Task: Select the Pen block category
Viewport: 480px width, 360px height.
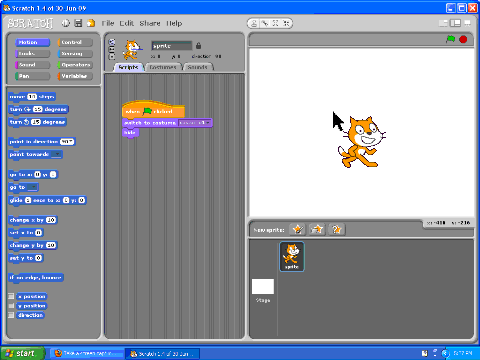Action: tap(32, 76)
